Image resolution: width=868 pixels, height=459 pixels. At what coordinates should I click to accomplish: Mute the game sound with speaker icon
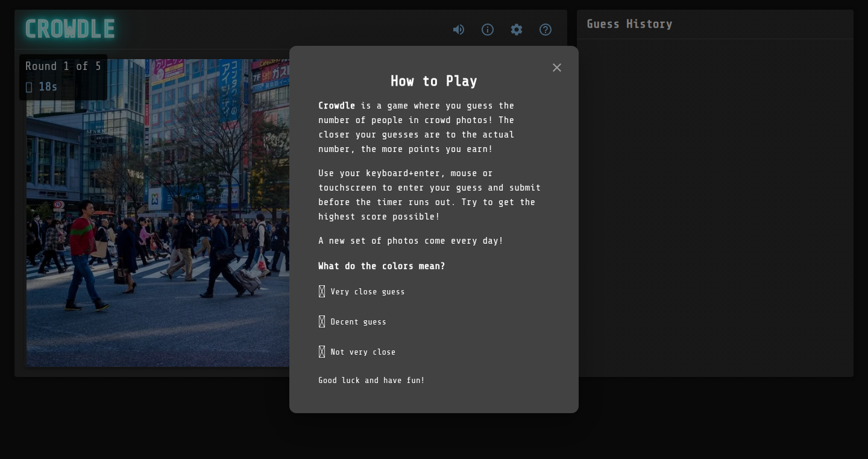coord(459,30)
